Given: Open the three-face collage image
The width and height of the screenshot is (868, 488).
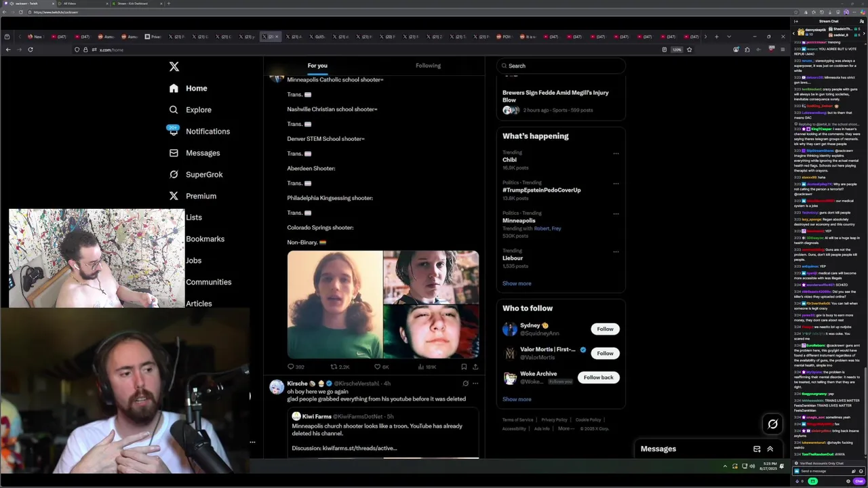Looking at the screenshot, I should pyautogui.click(x=383, y=304).
